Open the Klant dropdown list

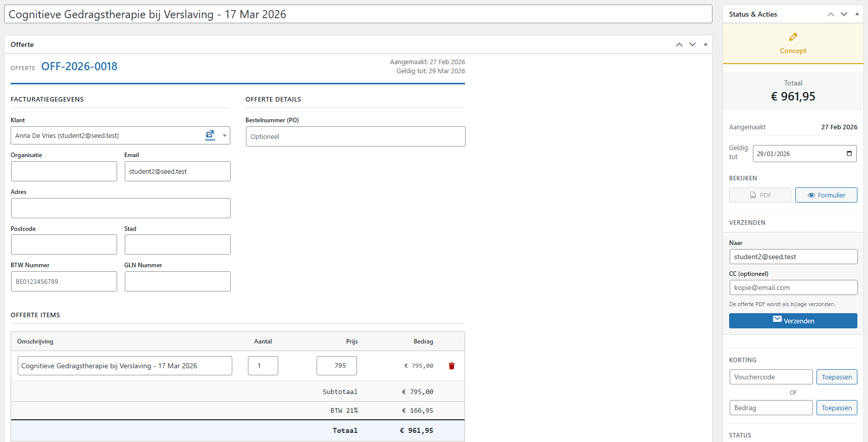[224, 135]
